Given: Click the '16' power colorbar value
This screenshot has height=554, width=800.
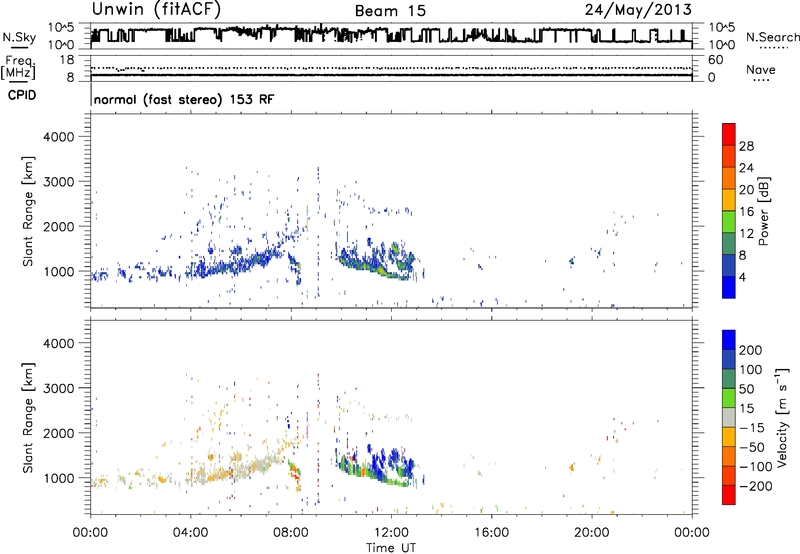Looking at the screenshot, I should [x=746, y=212].
